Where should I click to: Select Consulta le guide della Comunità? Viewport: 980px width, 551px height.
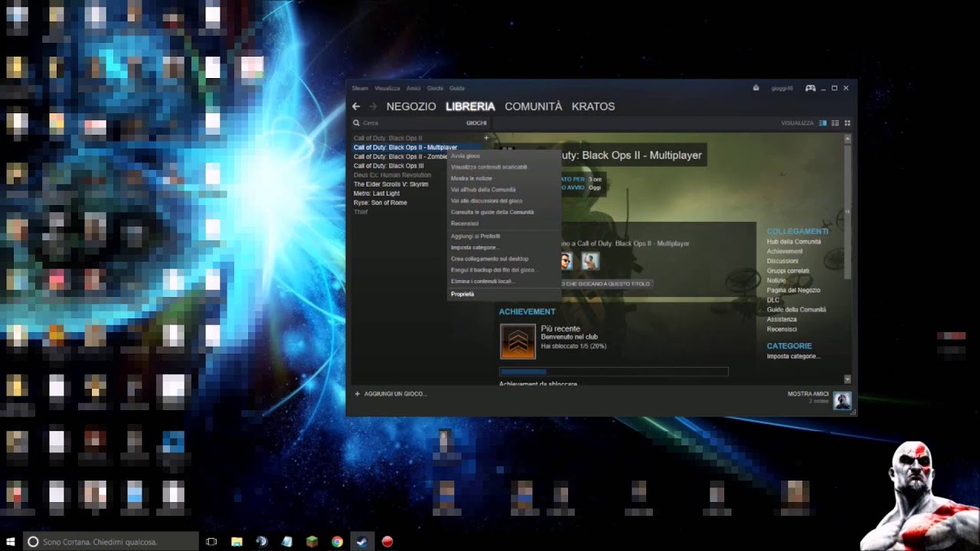(x=504, y=212)
